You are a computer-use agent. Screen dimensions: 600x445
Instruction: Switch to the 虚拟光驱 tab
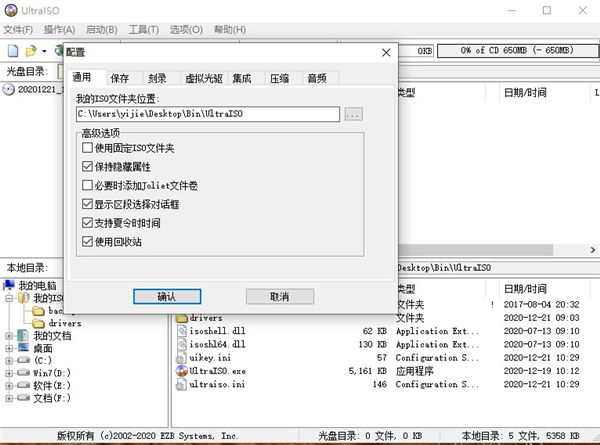[204, 78]
